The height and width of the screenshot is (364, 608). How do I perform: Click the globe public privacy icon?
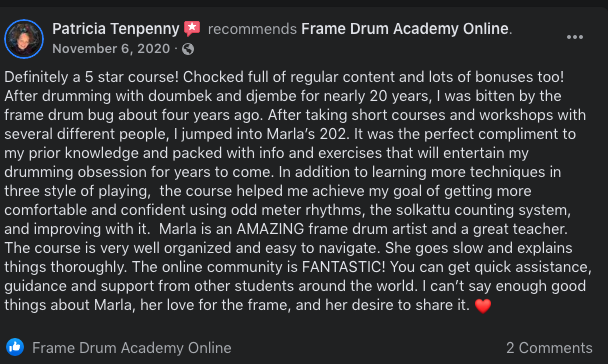188,49
